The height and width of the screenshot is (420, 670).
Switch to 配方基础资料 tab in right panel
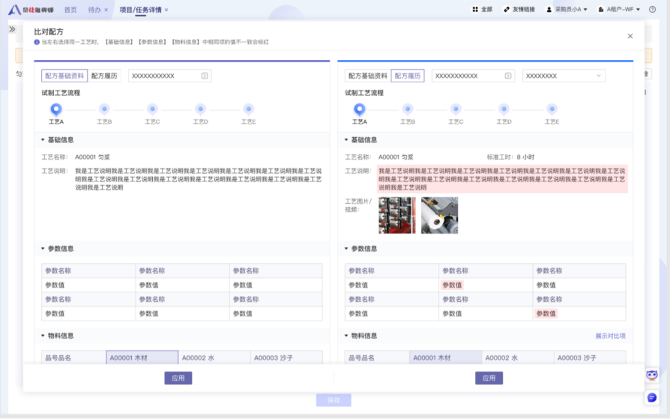(367, 76)
